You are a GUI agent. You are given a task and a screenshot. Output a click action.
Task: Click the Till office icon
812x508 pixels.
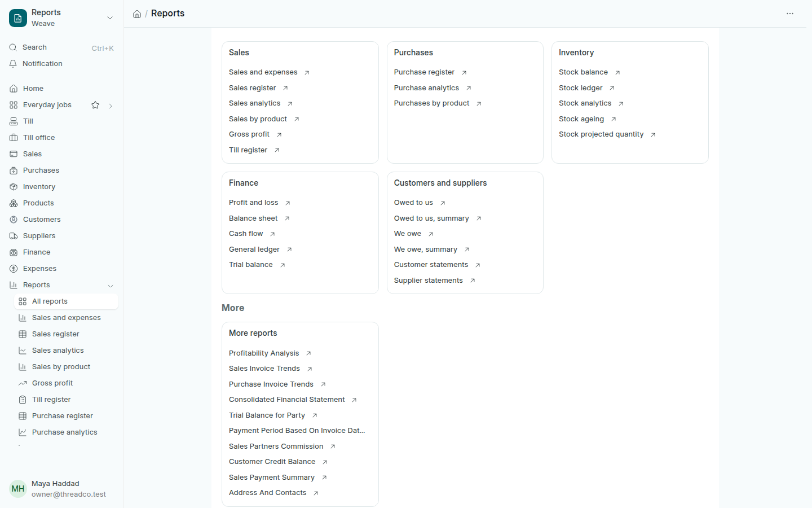(14, 138)
